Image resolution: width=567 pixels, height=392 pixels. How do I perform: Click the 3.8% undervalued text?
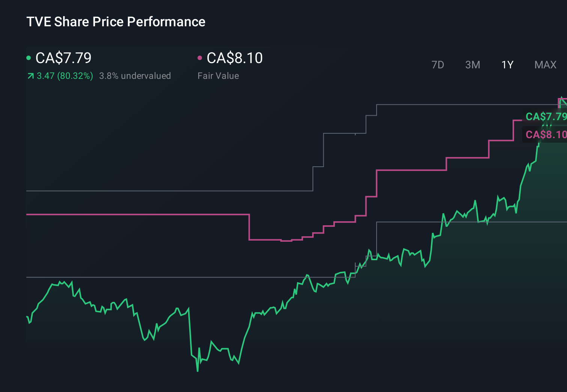135,75
